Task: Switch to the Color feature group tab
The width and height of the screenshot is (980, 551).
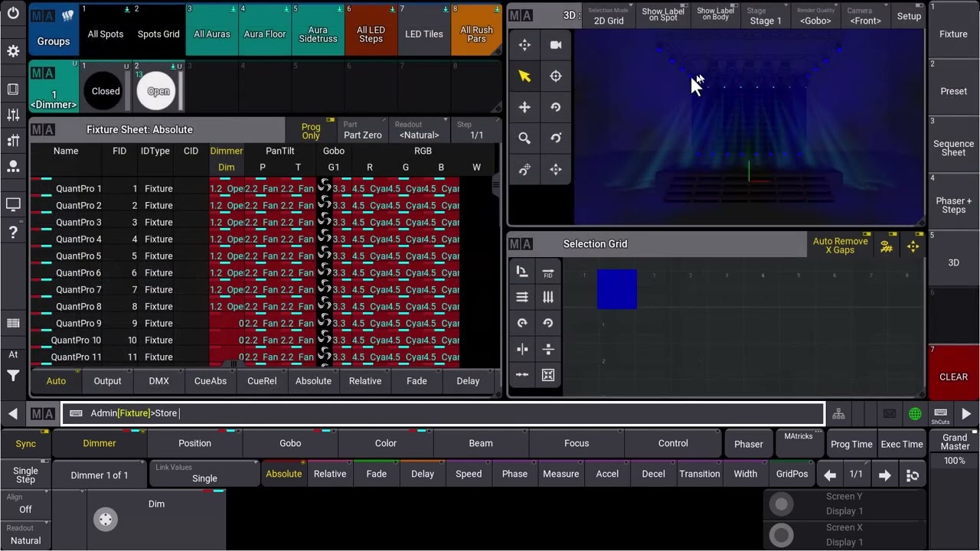Action: click(386, 444)
